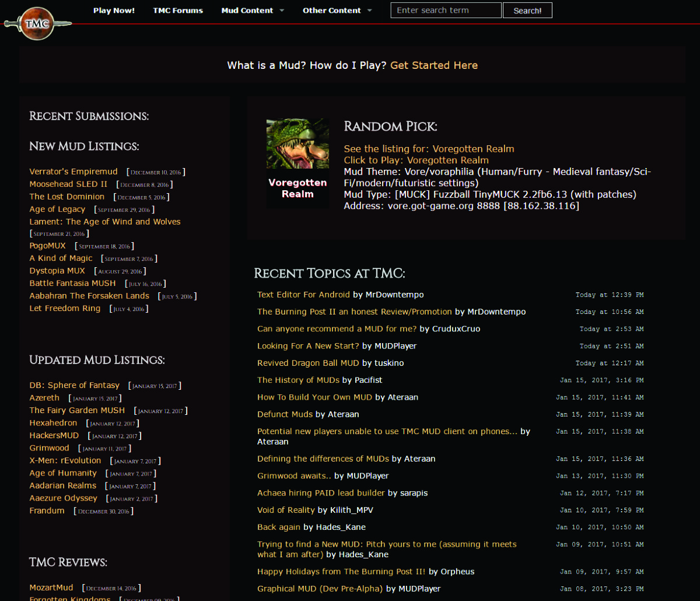Follow the Get Started Here link

[433, 65]
